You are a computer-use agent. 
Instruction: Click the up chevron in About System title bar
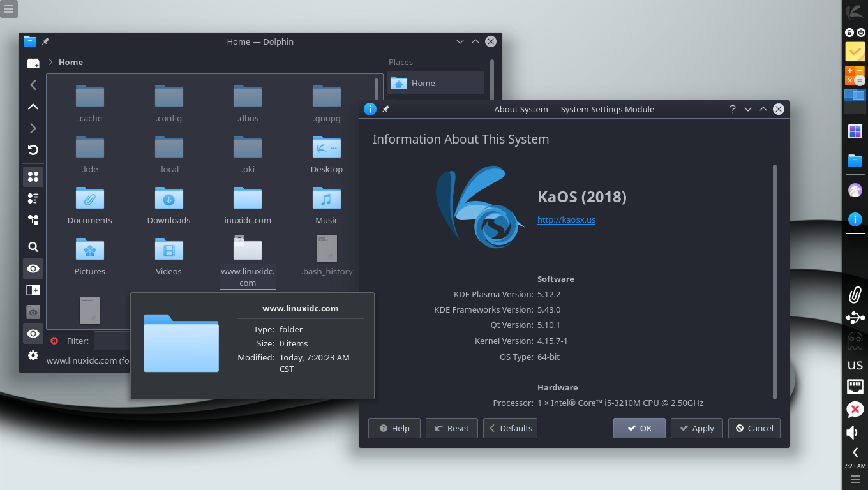(x=763, y=109)
